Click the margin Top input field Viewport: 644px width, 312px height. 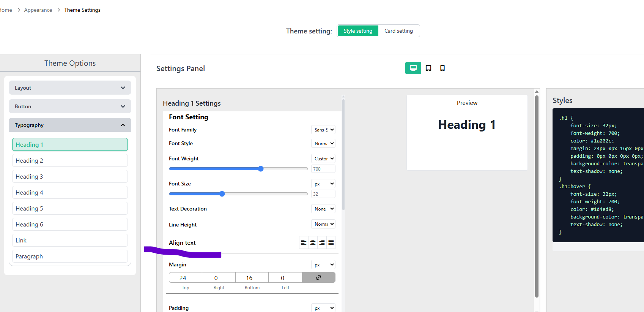coord(186,278)
